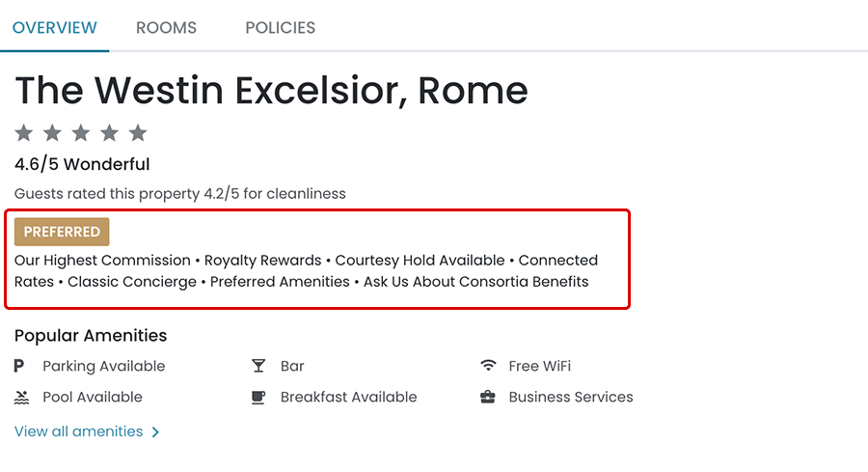Click the Our Highest Commission benefits text
The height and width of the screenshot is (472, 868).
[102, 261]
